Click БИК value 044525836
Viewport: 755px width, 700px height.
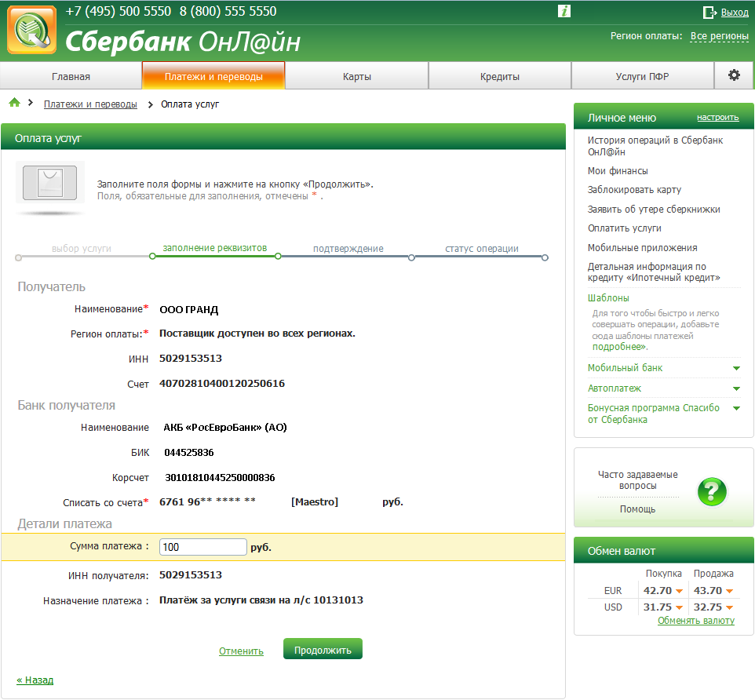click(188, 453)
